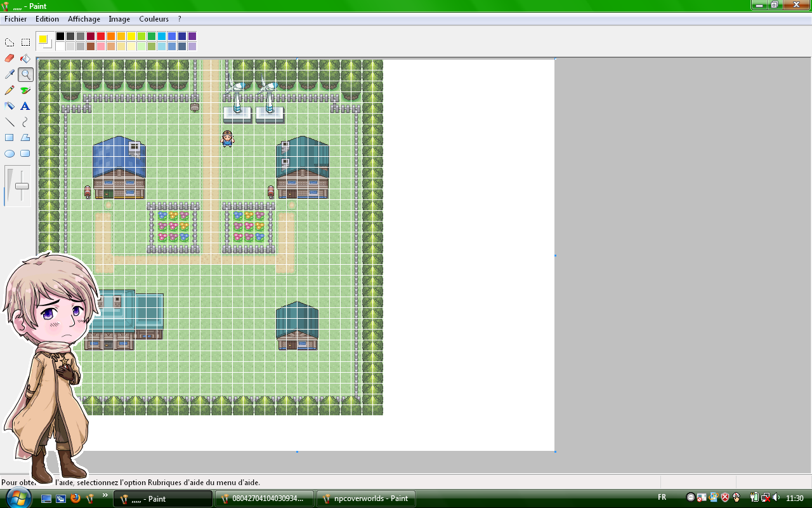812x508 pixels.
Task: Switch to the 08042704104030934 taskbar window
Action: [x=265, y=498]
